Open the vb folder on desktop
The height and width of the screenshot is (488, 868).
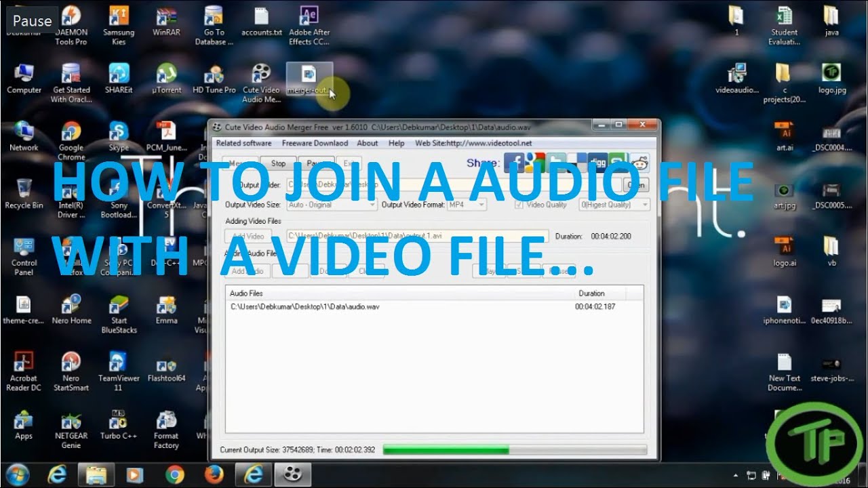click(x=832, y=252)
